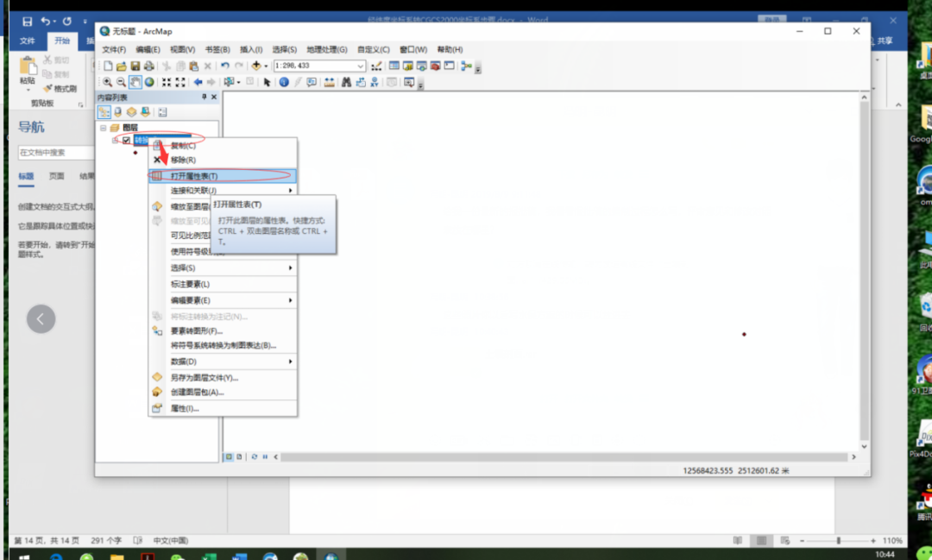Open the Editor toolbar icon
Viewport: 932px width, 560px height.
[x=376, y=66]
